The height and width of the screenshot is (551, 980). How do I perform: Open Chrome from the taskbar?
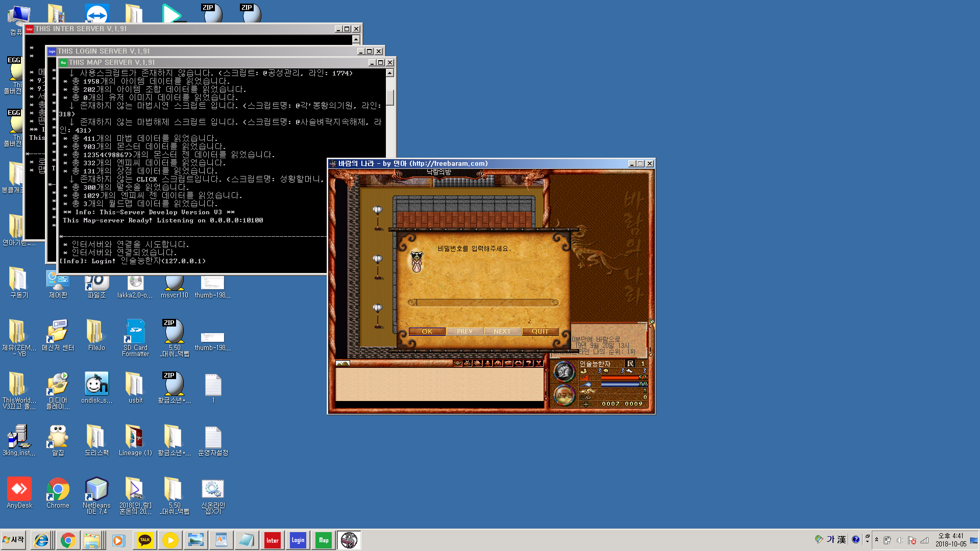pyautogui.click(x=67, y=540)
